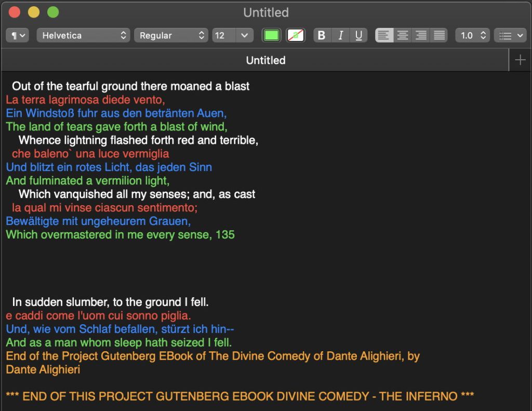Add a new tab with plus button
The width and height of the screenshot is (532, 411).
(x=520, y=60)
